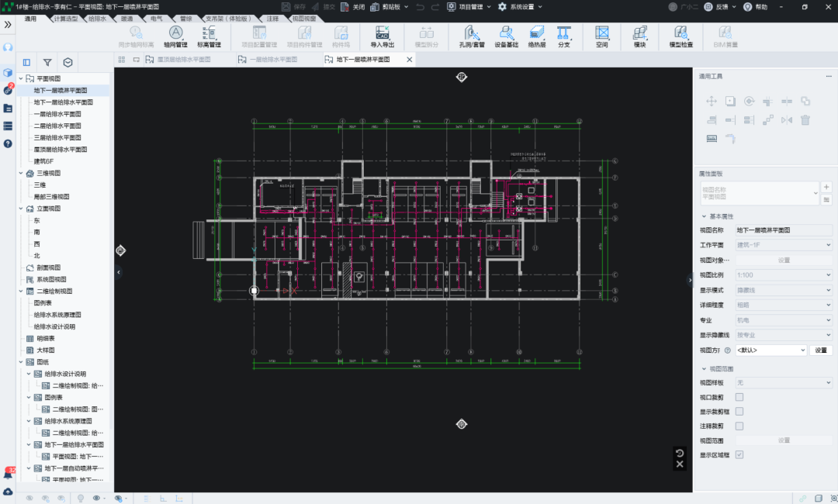Select 局部三维视图 in tree

51,196
